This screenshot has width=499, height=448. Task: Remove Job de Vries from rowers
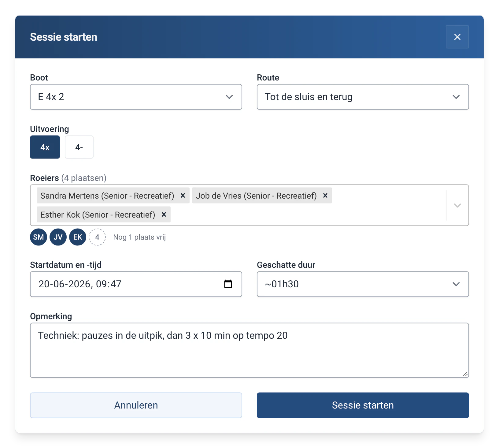pos(325,196)
